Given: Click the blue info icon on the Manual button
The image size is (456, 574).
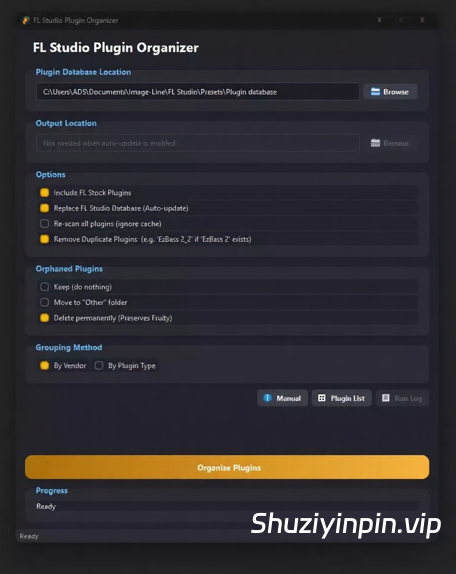Looking at the screenshot, I should [268, 398].
